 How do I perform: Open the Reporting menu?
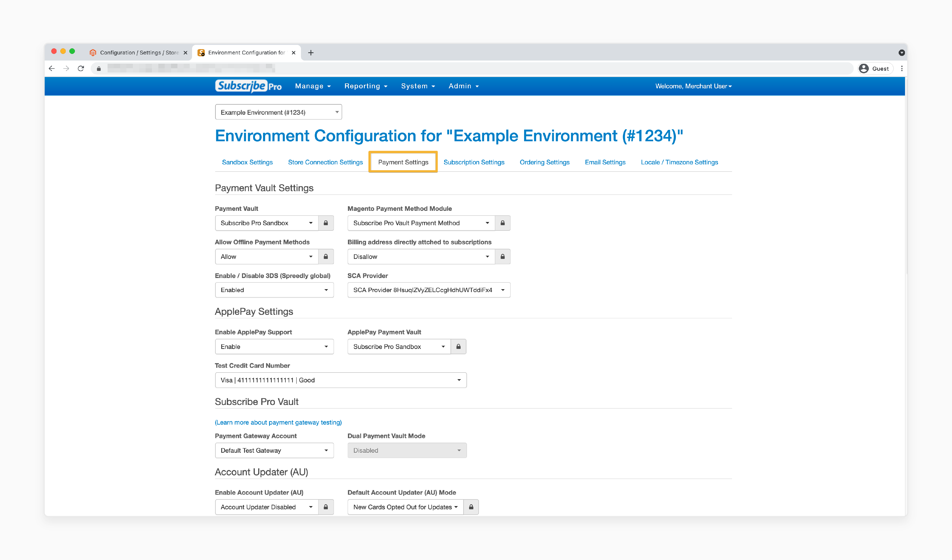[366, 86]
